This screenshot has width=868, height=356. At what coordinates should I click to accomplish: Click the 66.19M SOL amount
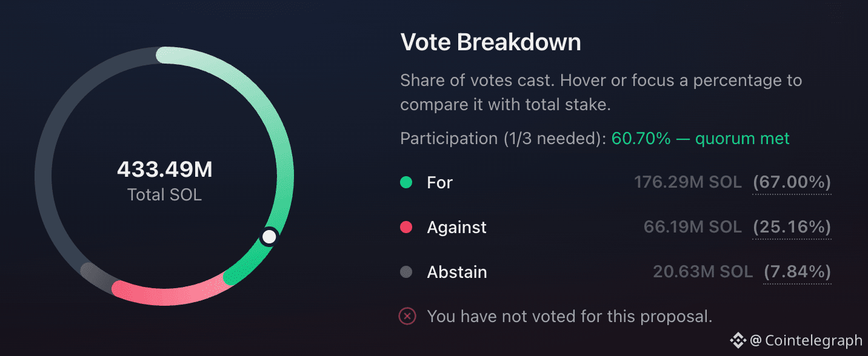click(693, 227)
